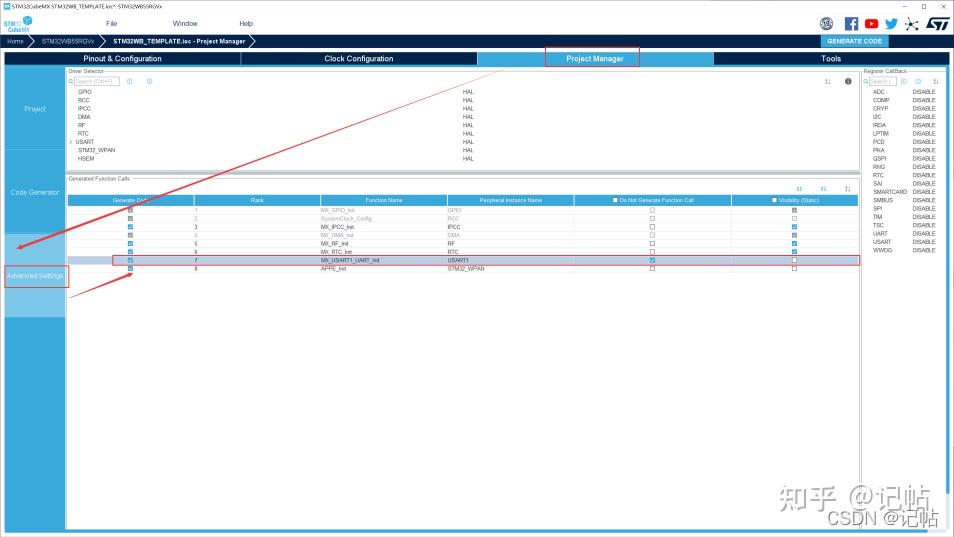Click the STM32CubeMX logo
This screenshot has width=954, height=537.
[x=18, y=24]
